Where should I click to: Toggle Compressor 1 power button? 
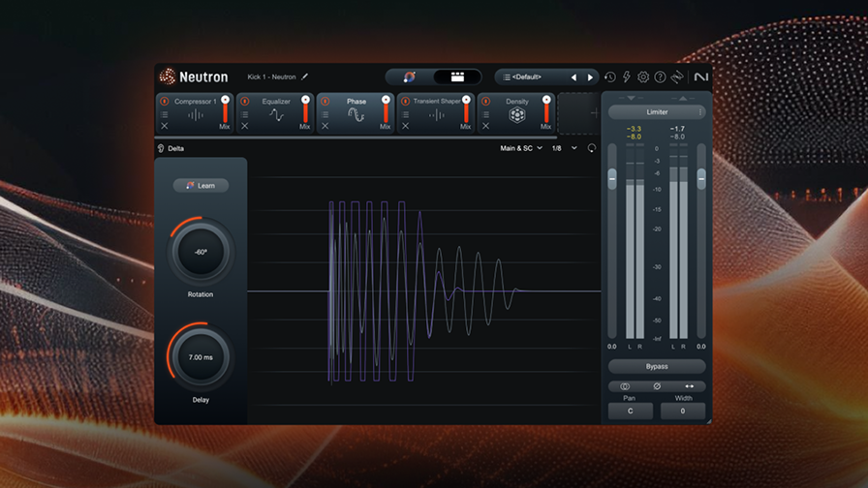[x=165, y=102]
